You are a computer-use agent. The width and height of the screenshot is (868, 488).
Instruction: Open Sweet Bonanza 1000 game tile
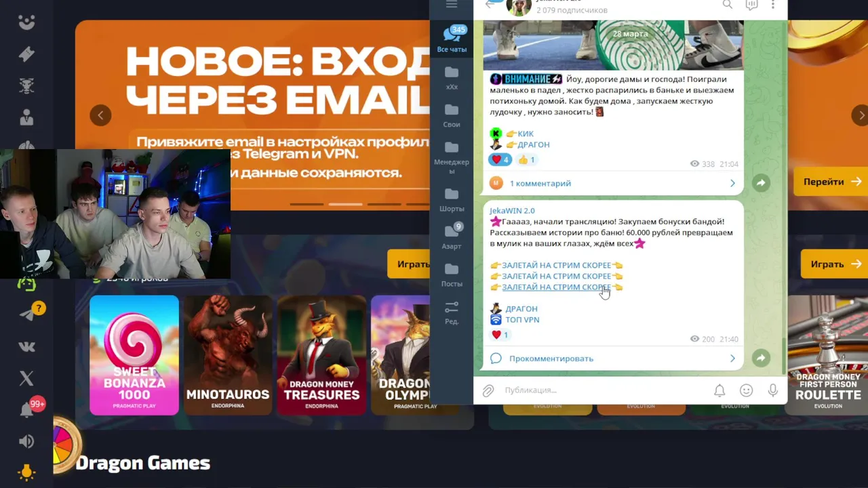pos(134,355)
